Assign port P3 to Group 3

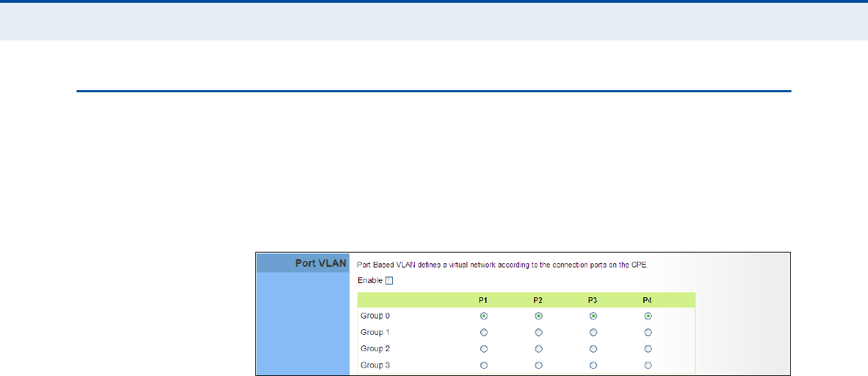tap(594, 365)
